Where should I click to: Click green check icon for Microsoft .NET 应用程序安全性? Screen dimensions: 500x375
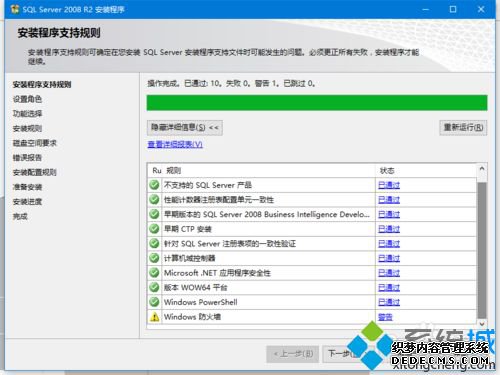(x=154, y=273)
